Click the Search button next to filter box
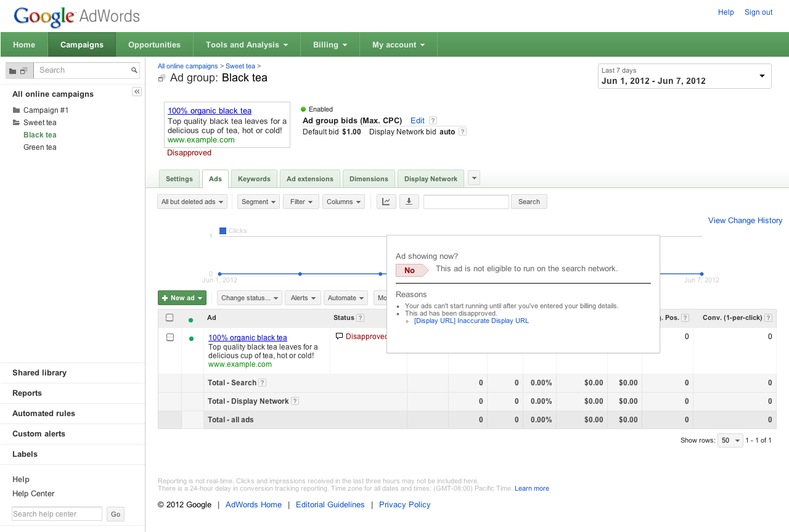 point(529,202)
